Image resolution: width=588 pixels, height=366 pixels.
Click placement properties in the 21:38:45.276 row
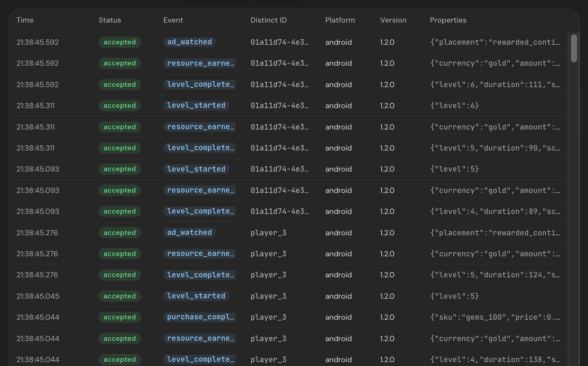[x=495, y=233]
